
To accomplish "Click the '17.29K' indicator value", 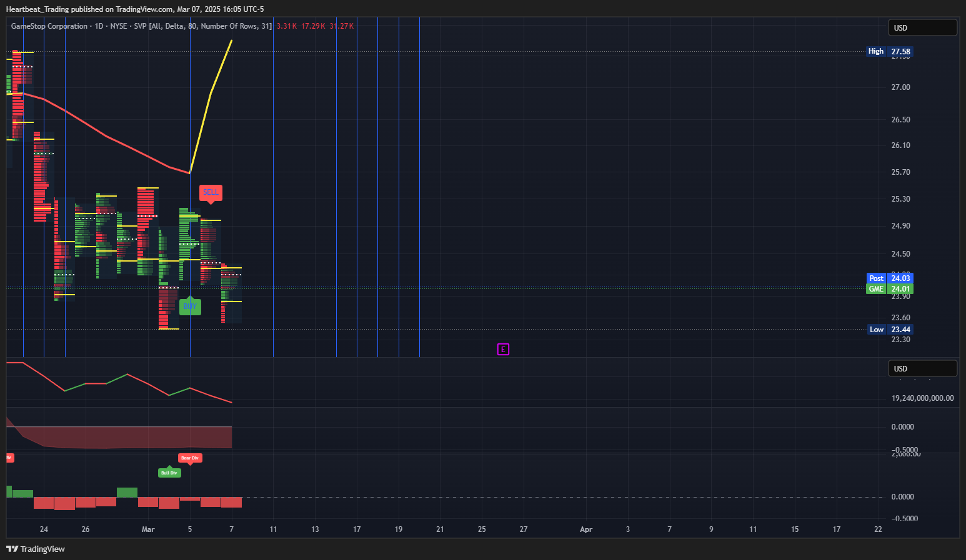I will (313, 26).
